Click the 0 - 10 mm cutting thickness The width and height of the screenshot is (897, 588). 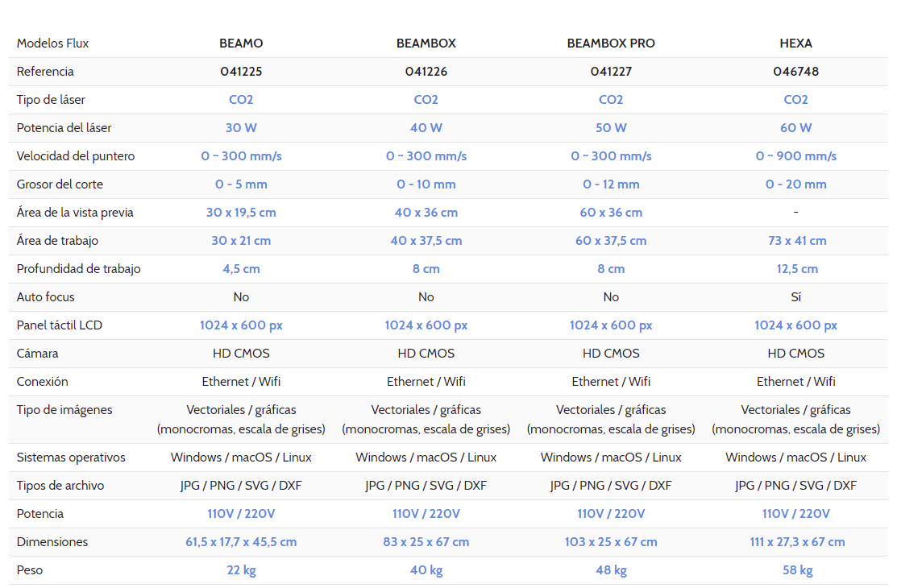[x=426, y=184]
